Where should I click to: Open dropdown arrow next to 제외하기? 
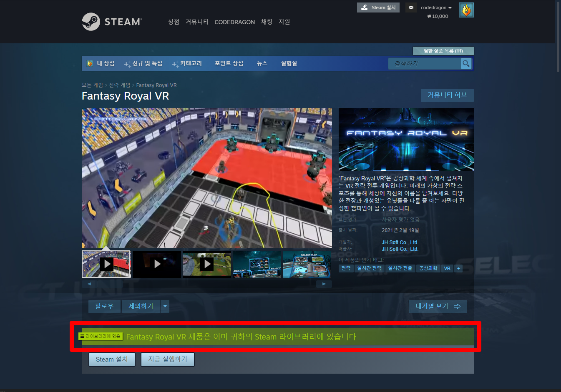[x=165, y=307]
